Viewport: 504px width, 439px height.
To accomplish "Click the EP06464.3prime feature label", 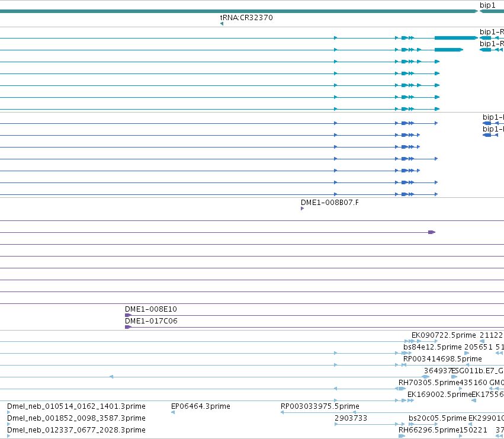I will point(201,406).
